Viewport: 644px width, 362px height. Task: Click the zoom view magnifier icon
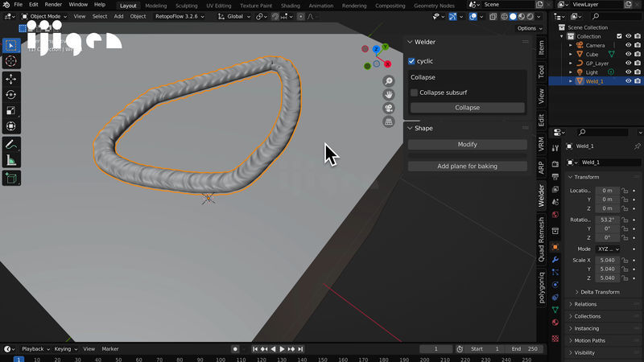pyautogui.click(x=389, y=81)
